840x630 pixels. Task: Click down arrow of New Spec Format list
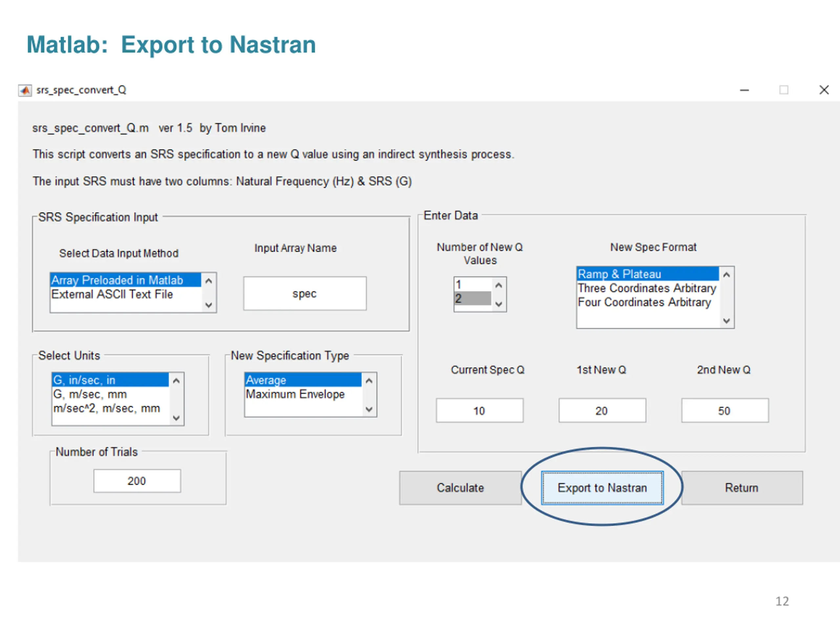[x=726, y=321]
